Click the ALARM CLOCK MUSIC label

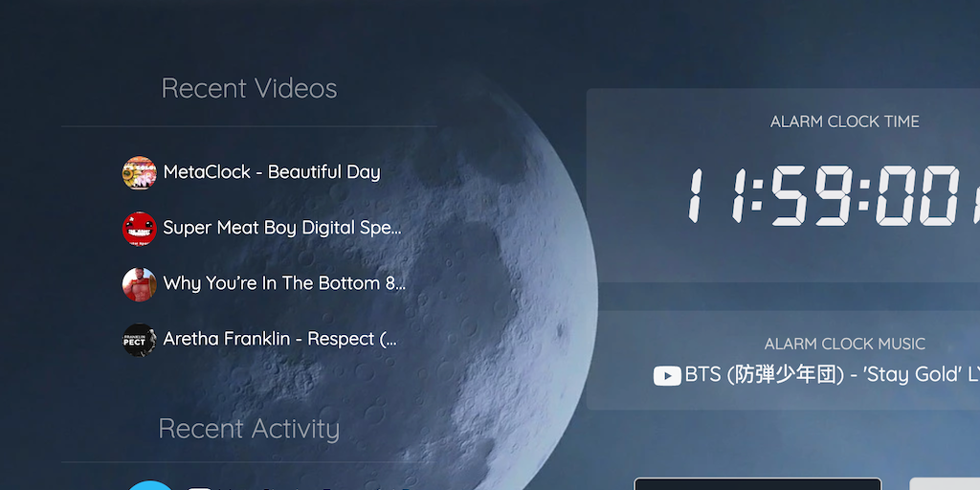(x=844, y=344)
